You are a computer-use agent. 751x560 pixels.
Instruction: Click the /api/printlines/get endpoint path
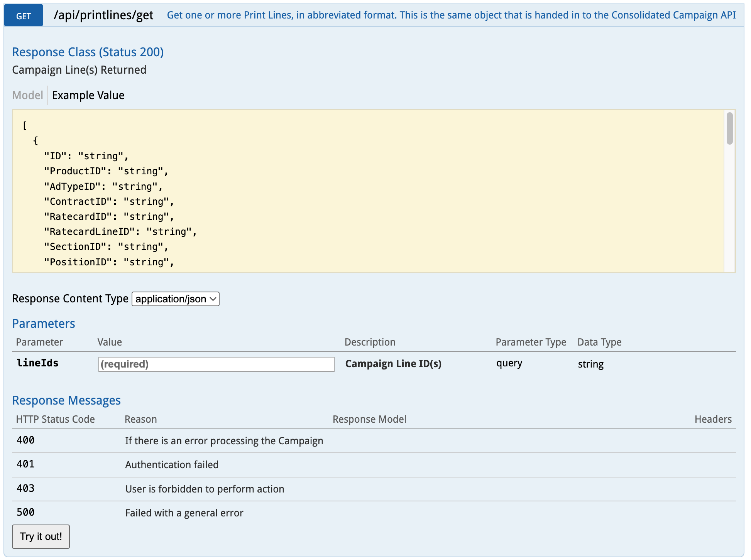[103, 15]
